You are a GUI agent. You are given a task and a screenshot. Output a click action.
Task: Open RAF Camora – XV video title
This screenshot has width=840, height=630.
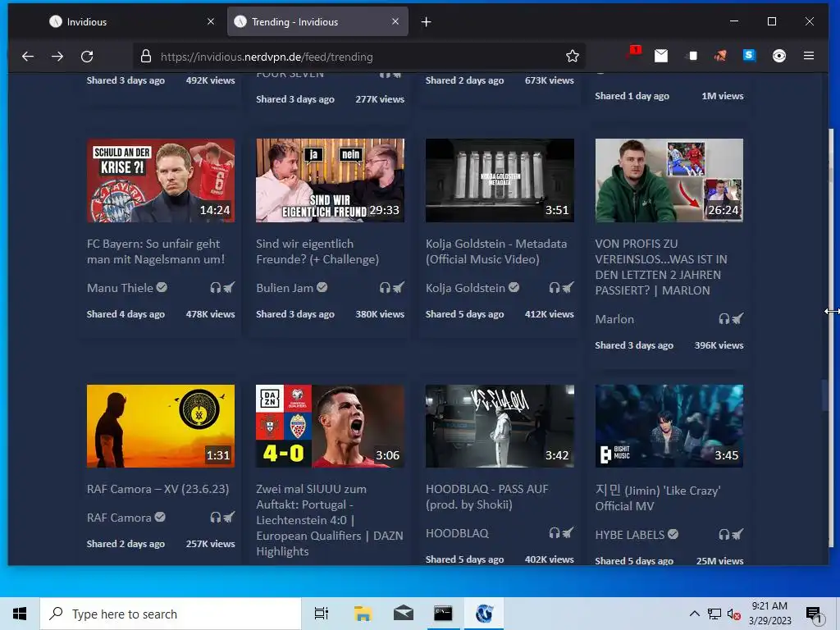[x=158, y=489]
